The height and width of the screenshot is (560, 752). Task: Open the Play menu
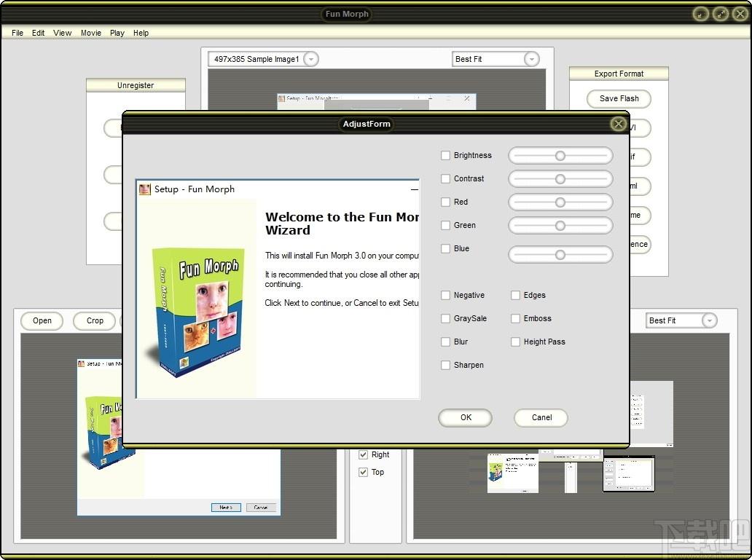tap(117, 33)
